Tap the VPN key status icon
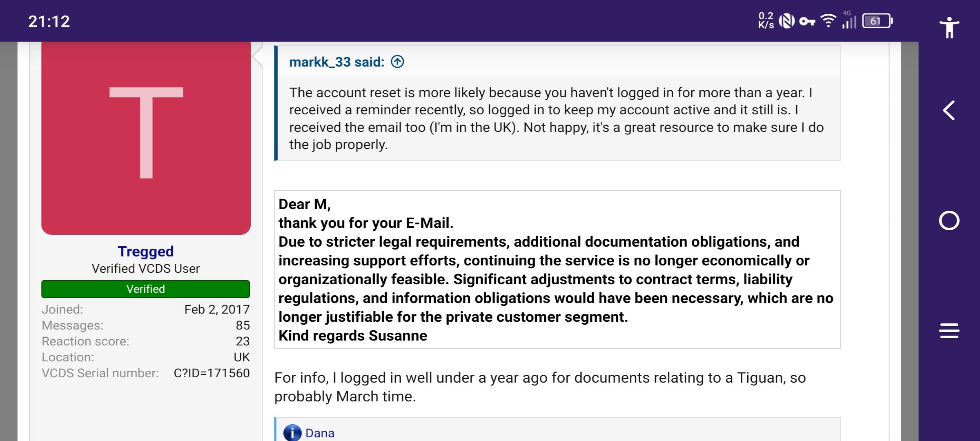Viewport: 980px width, 441px height. coord(807,21)
